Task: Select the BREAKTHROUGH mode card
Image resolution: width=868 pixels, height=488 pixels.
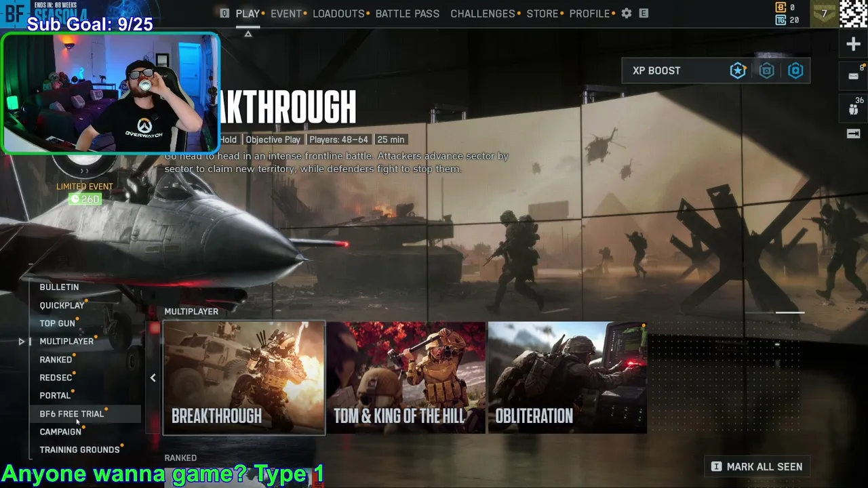Action: pos(244,378)
